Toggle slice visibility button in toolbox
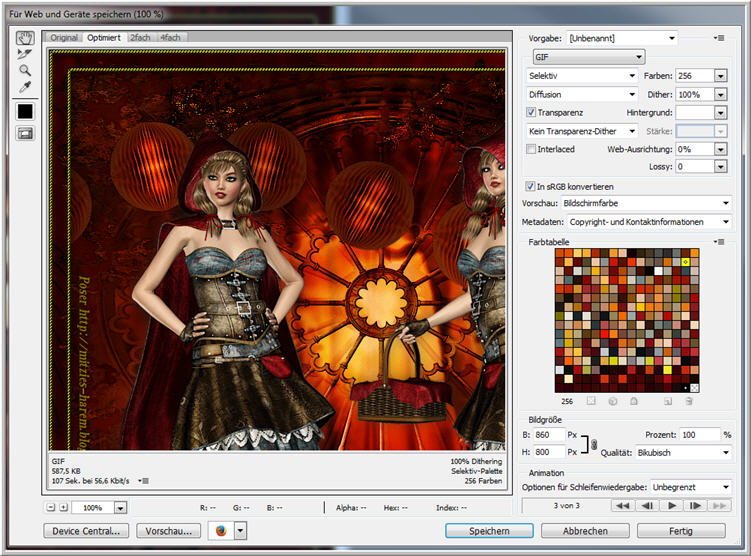 click(25, 134)
